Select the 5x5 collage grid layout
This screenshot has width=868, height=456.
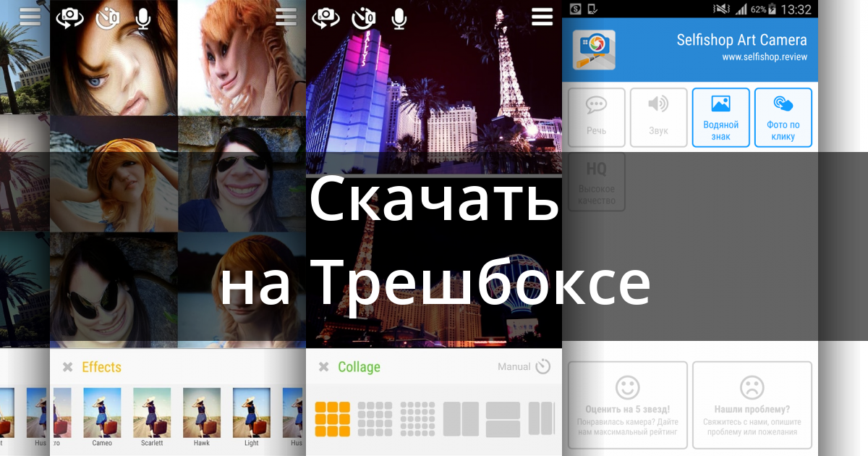tap(417, 419)
